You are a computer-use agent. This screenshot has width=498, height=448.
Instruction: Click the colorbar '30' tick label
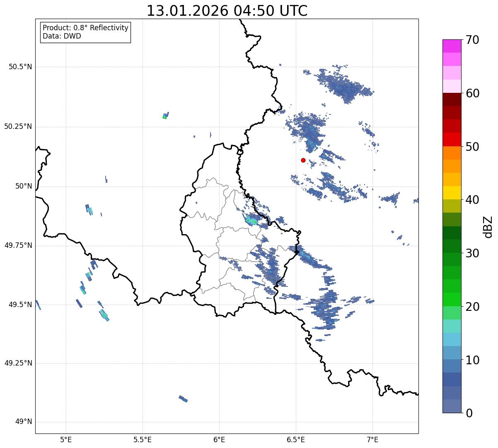click(472, 253)
